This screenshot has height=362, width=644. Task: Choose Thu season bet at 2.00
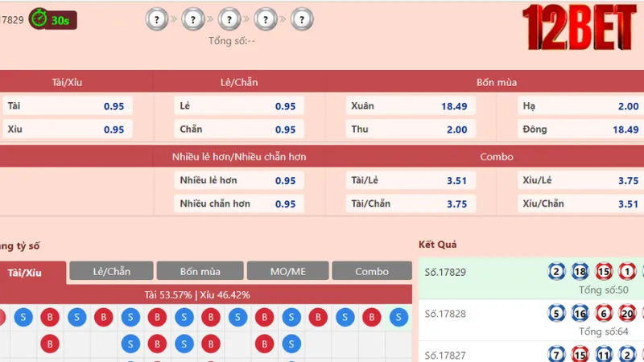tap(411, 130)
